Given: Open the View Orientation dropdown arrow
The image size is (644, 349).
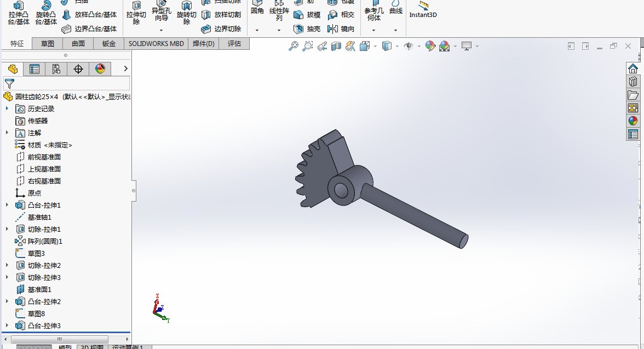Looking at the screenshot, I should tap(375, 46).
